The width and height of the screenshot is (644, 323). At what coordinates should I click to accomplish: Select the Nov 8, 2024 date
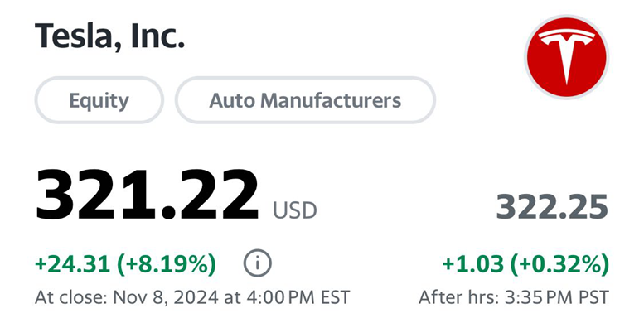pyautogui.click(x=166, y=297)
